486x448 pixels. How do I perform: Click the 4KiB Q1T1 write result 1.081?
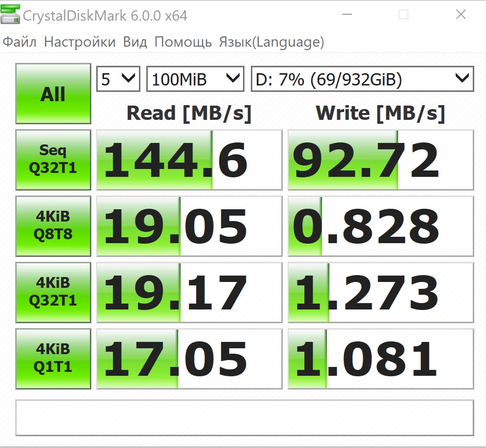(381, 359)
